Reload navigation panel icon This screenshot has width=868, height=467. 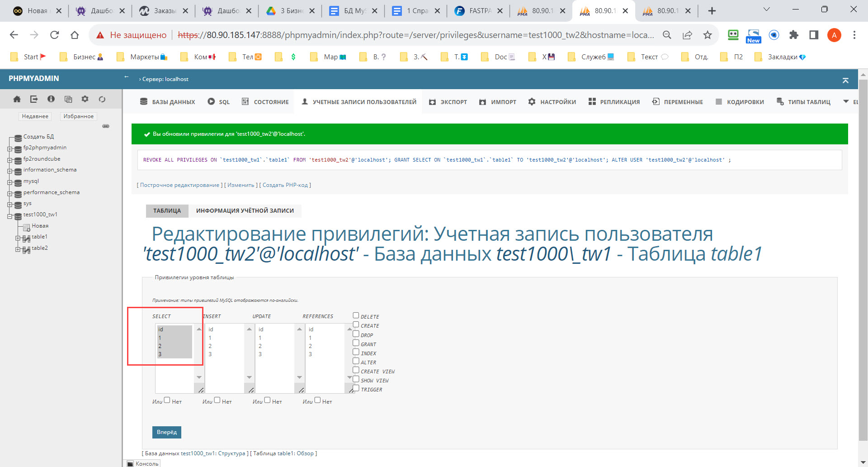pyautogui.click(x=102, y=99)
